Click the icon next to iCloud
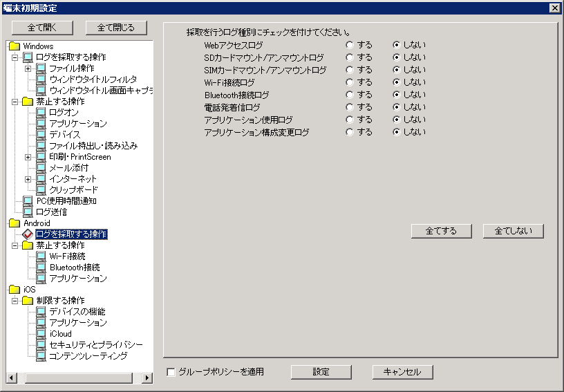Image resolution: width=564 pixels, height=392 pixels. (x=41, y=334)
